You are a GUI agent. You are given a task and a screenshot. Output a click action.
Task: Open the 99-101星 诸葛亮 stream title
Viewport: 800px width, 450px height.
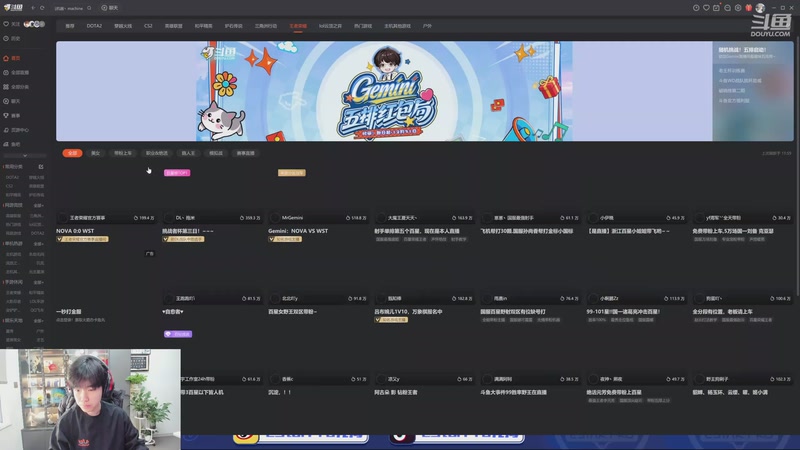623,312
